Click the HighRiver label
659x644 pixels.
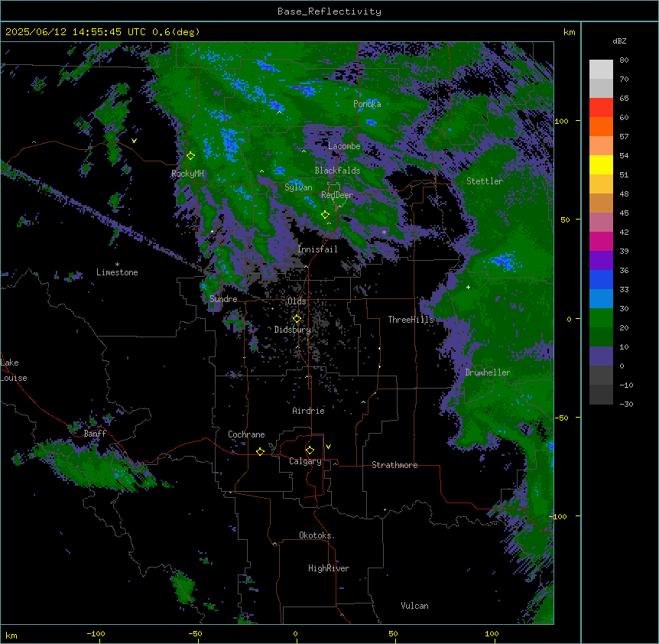point(329,568)
